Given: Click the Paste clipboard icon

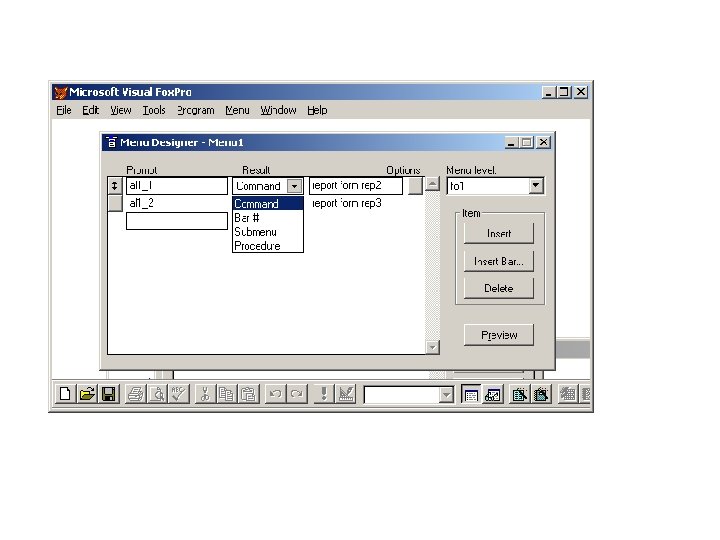Looking at the screenshot, I should [248, 394].
